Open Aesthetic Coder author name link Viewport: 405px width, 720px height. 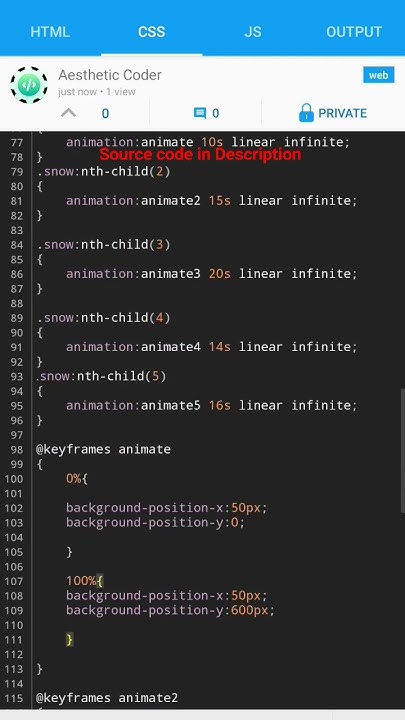(x=110, y=75)
